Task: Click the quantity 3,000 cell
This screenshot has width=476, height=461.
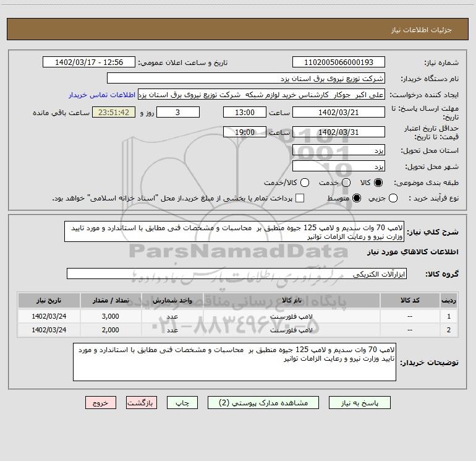Action: click(x=111, y=316)
